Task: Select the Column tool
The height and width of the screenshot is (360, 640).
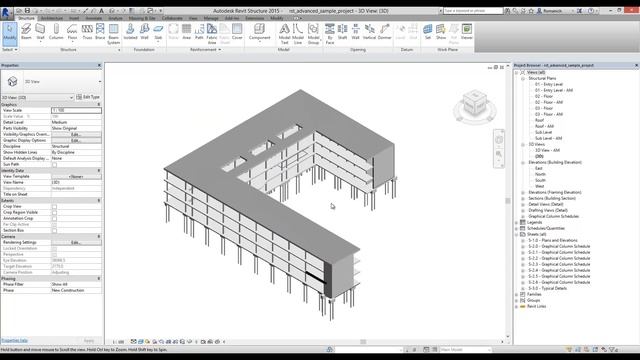Action: [x=56, y=32]
